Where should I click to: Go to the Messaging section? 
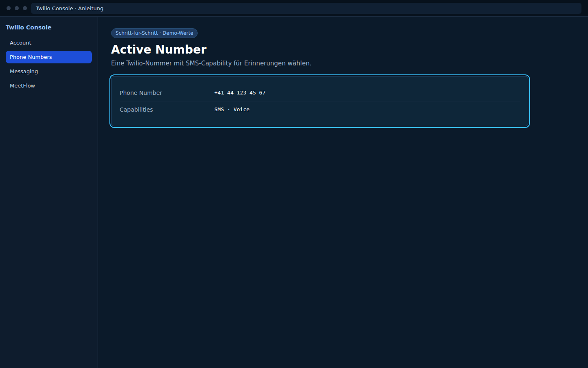(x=49, y=72)
